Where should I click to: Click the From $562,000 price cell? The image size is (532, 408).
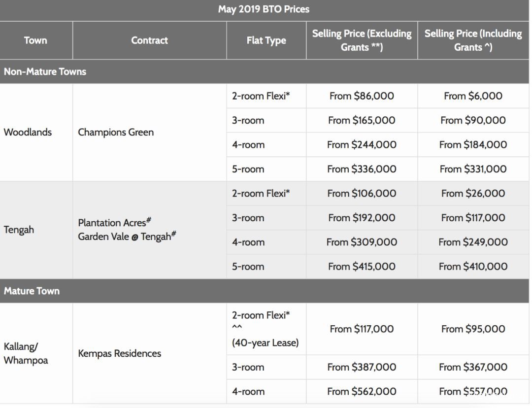[362, 392]
